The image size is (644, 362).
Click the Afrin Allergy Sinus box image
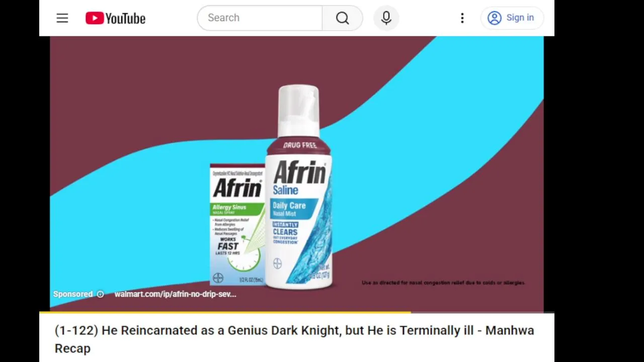(237, 225)
